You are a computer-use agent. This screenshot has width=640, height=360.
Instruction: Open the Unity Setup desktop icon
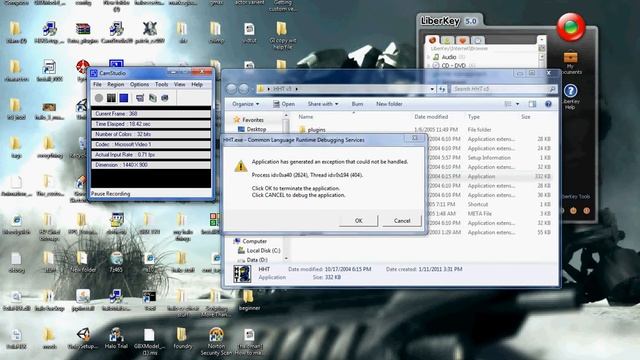pos(83,339)
